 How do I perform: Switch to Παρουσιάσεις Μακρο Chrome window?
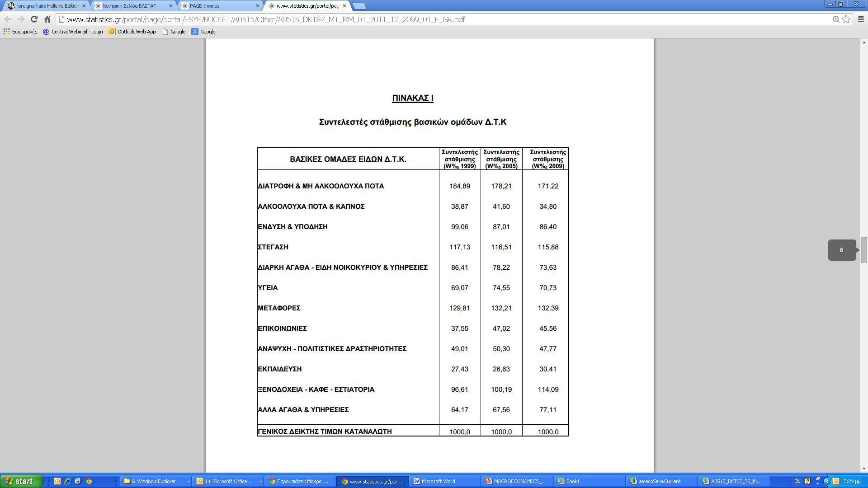pos(301,481)
